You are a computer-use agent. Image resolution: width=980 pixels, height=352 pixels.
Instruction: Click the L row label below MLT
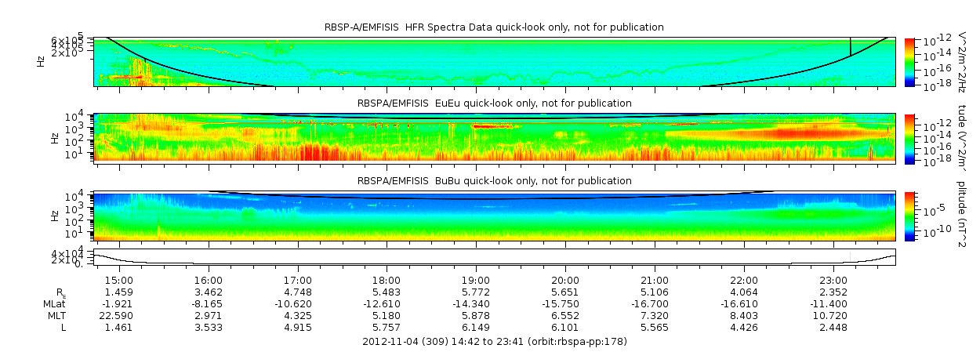tap(64, 327)
